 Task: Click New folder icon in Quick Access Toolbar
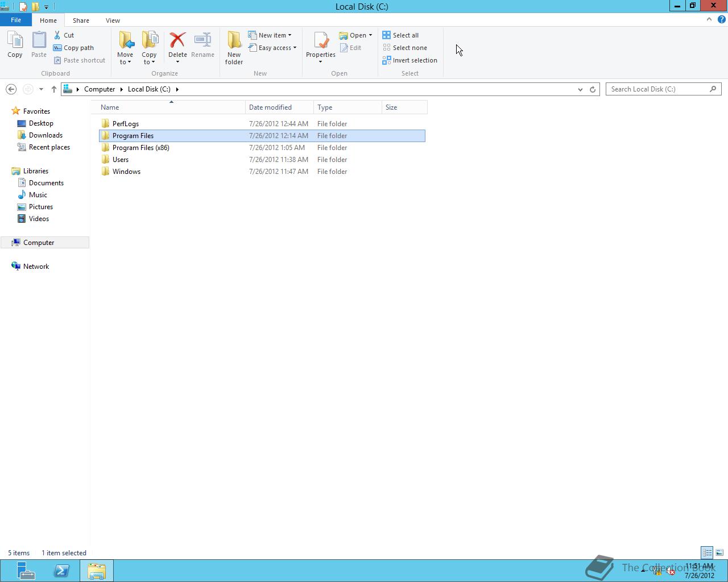(35, 7)
